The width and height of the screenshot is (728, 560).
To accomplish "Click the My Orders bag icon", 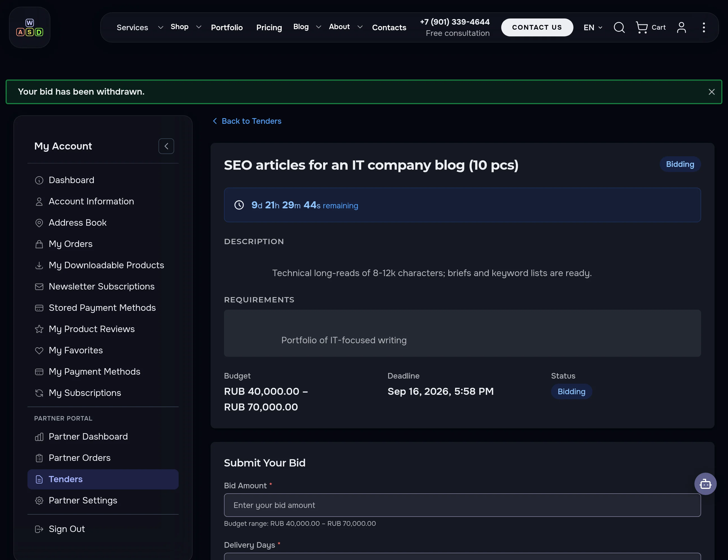I will [39, 244].
